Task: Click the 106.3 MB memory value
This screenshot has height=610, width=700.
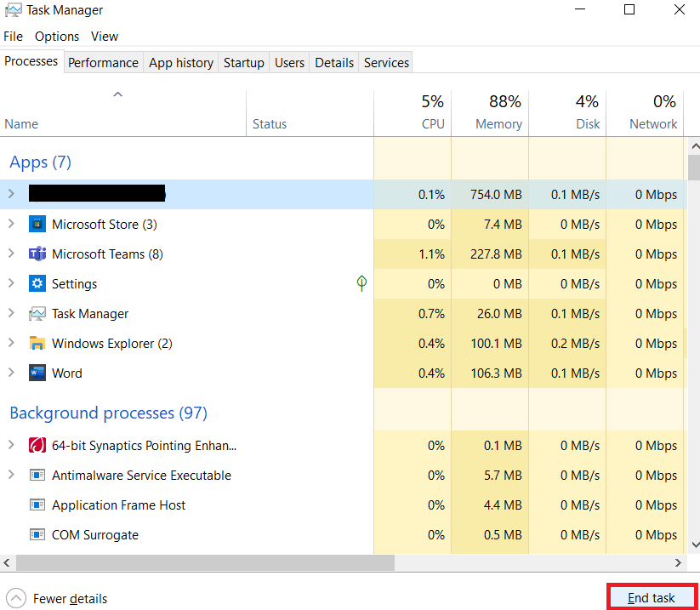Action: pyautogui.click(x=496, y=373)
